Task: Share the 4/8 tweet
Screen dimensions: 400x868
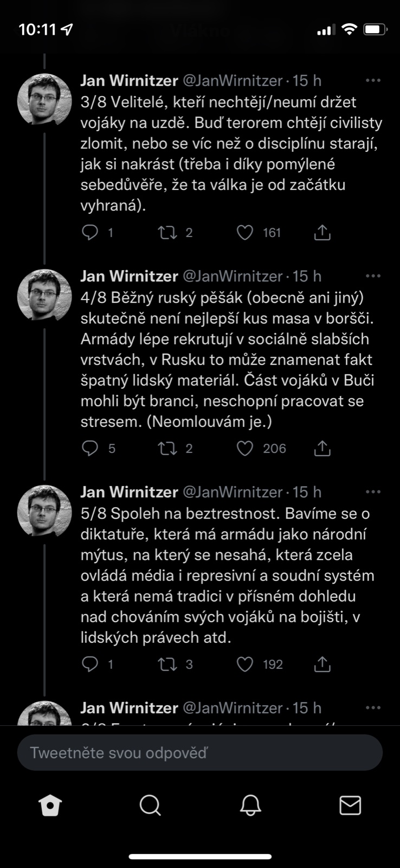Action: (x=322, y=449)
